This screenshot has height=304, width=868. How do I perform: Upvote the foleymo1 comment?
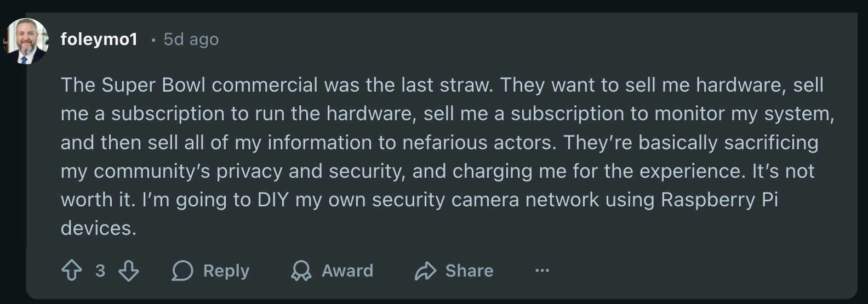point(72,271)
